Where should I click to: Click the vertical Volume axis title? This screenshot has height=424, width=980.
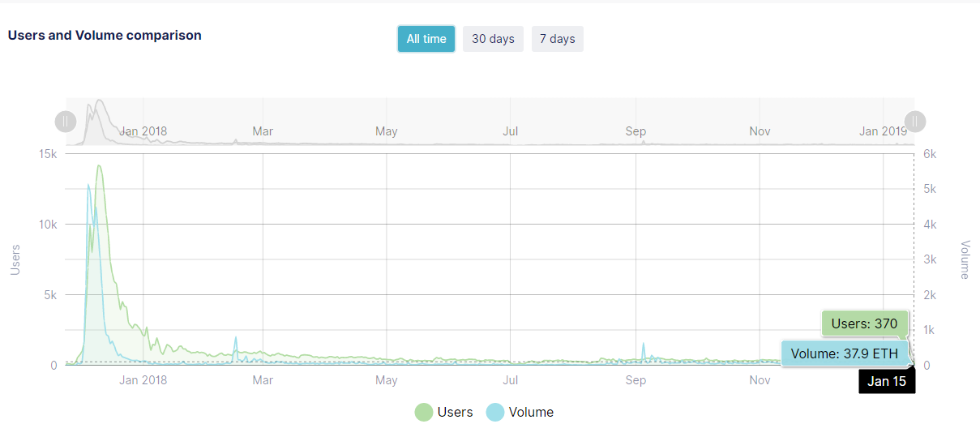coord(965,259)
